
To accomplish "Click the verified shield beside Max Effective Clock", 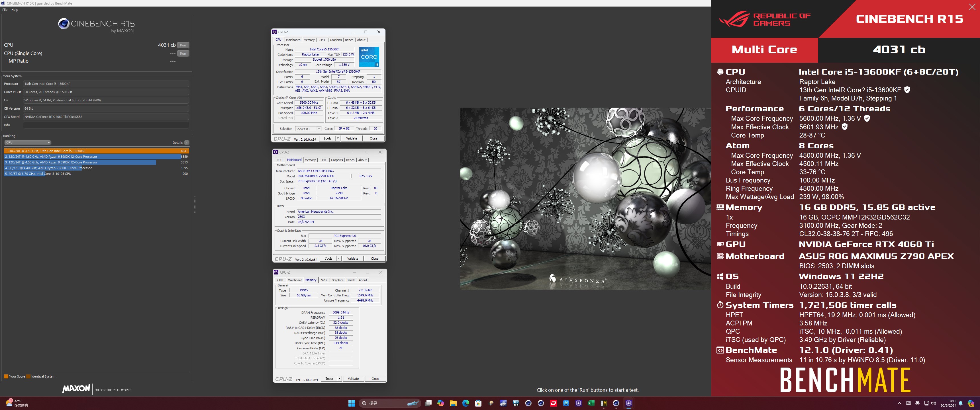I will [845, 127].
